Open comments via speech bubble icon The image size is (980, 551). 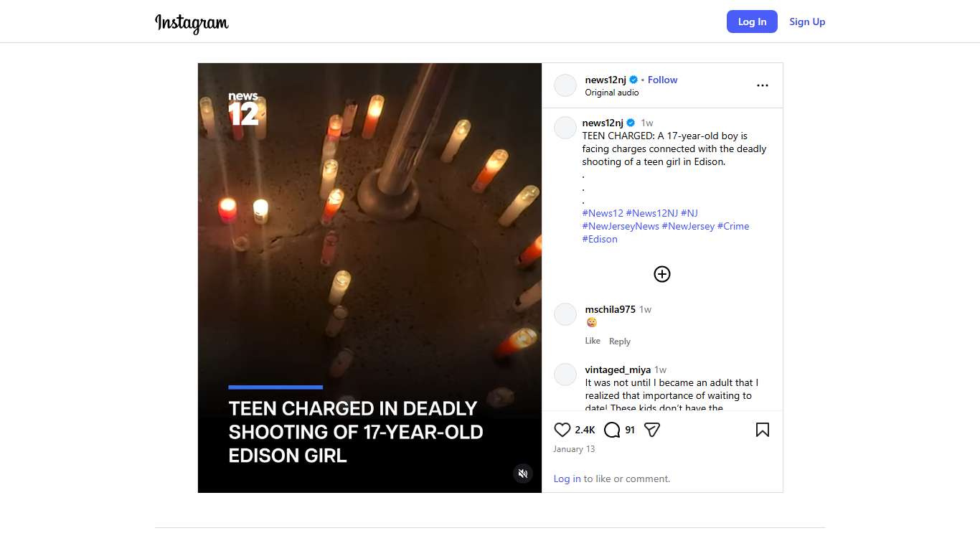[x=612, y=430]
